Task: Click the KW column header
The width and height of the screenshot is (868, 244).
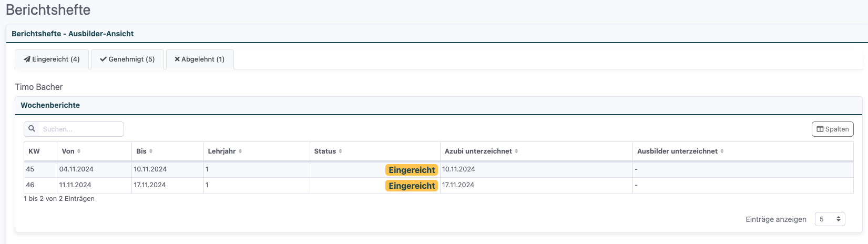Action: (x=34, y=151)
